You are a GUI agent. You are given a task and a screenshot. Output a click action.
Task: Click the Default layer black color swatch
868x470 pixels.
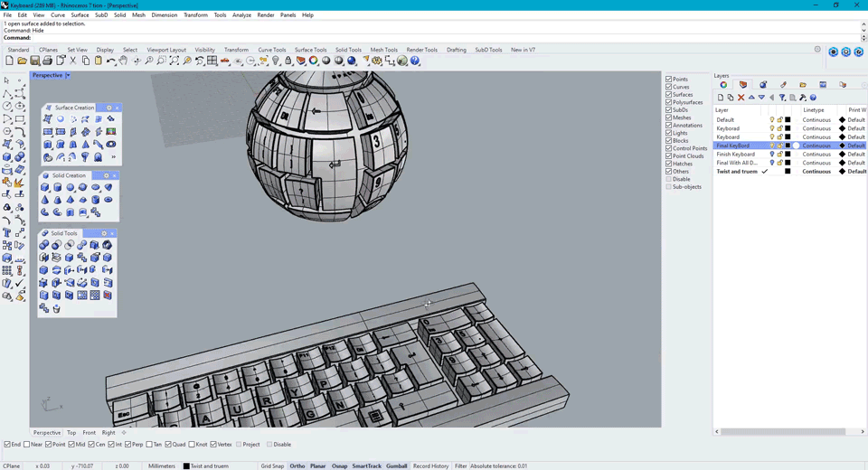click(x=788, y=119)
